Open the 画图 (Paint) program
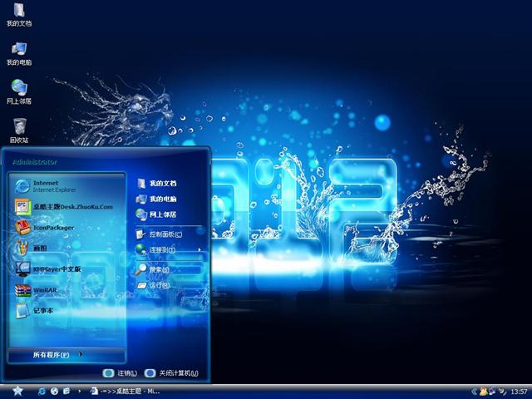532x399 pixels. pos(40,249)
